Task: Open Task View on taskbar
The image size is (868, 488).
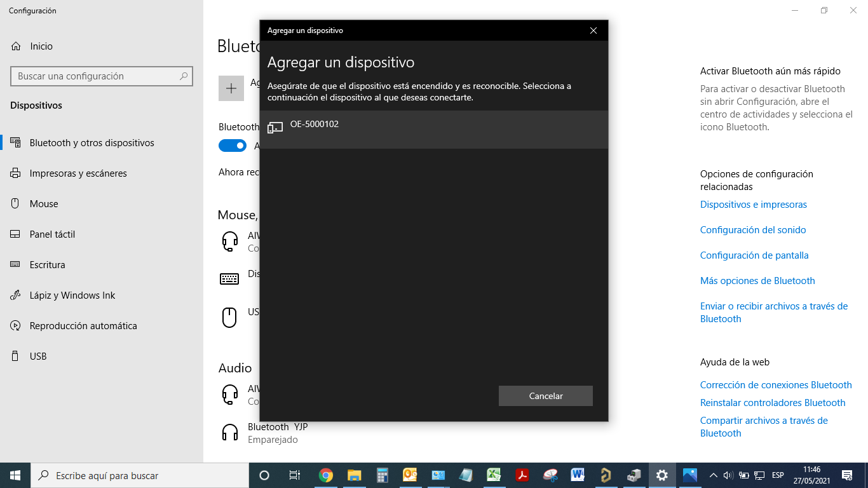Action: coord(295,475)
